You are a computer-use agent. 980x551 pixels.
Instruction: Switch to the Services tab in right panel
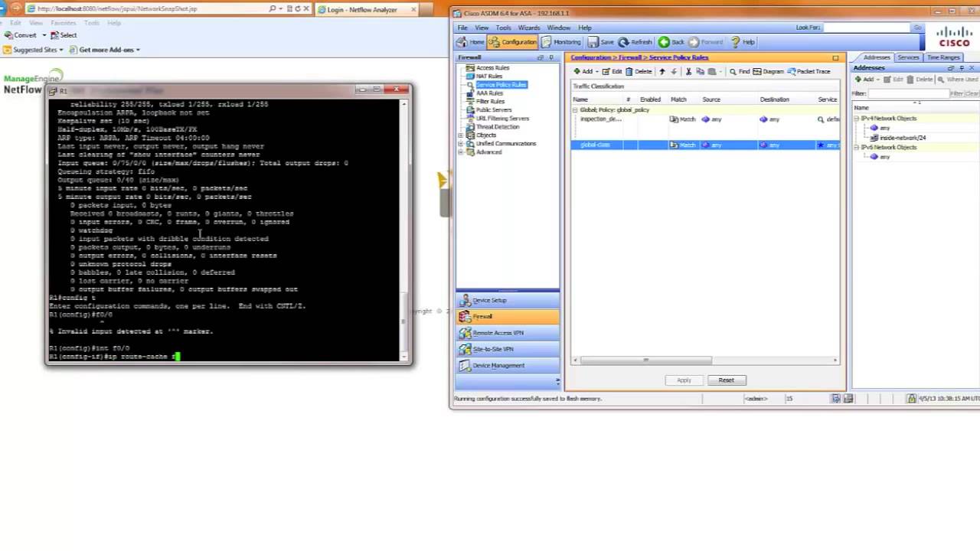click(908, 57)
